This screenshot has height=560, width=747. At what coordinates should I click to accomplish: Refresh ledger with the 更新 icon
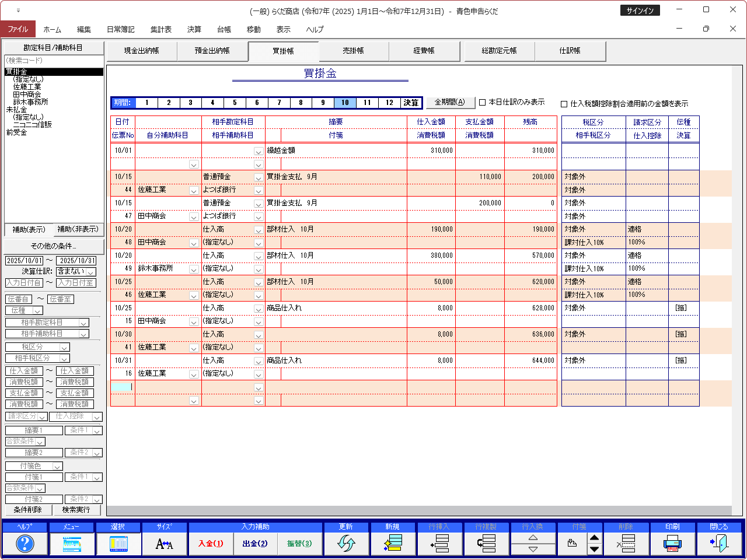point(346,544)
